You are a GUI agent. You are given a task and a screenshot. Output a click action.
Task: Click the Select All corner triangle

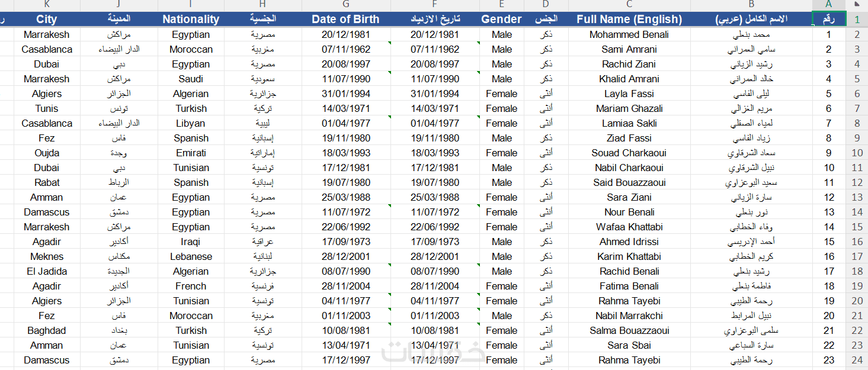[857, 5]
